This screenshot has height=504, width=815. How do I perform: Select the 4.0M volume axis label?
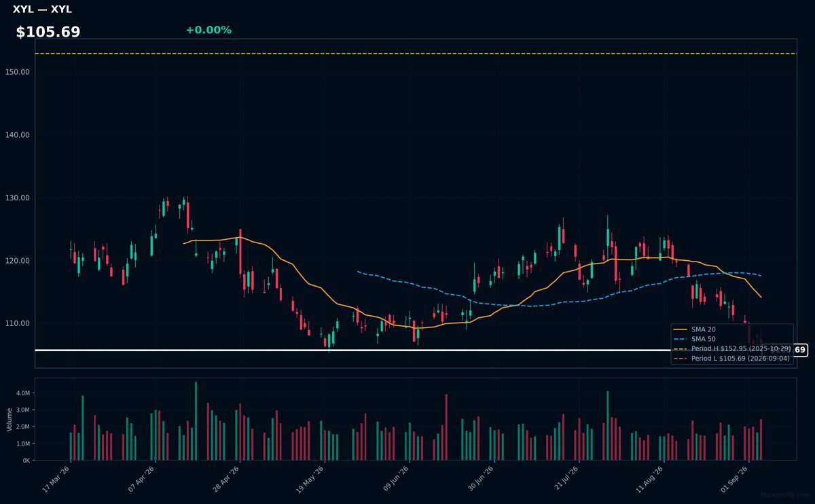click(x=22, y=393)
